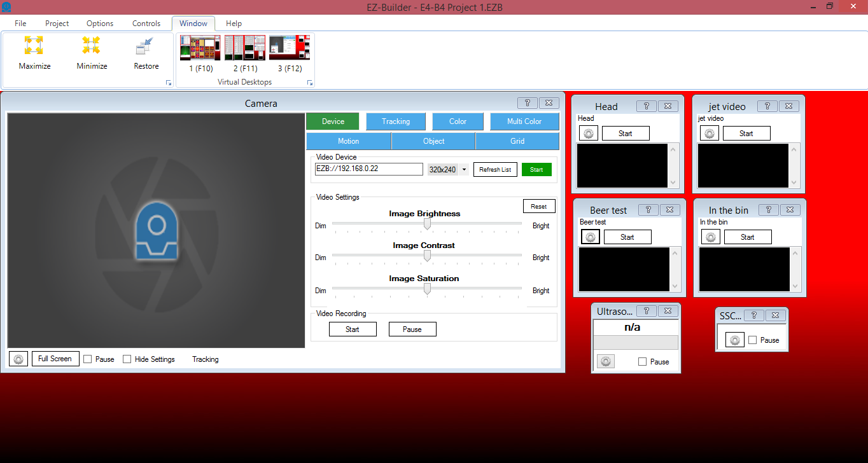Viewport: 868px width, 463px height.
Task: Click the SSC panel help icon
Action: coord(754,315)
